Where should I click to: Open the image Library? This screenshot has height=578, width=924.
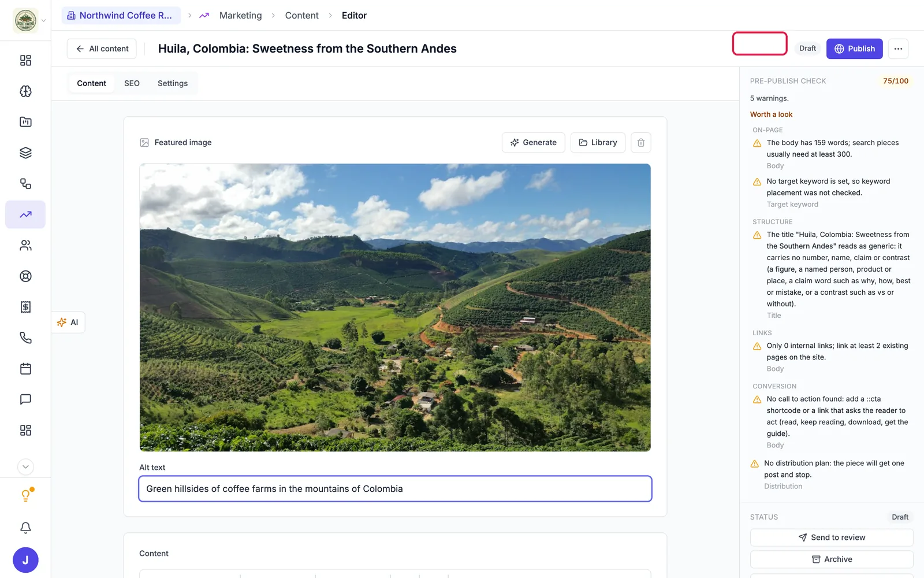tap(598, 142)
